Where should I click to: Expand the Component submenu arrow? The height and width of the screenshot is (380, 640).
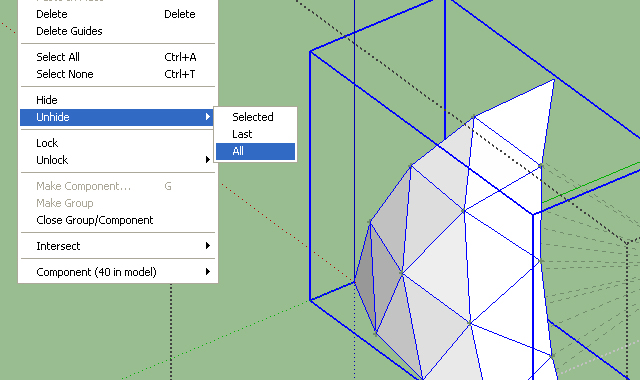click(208, 272)
